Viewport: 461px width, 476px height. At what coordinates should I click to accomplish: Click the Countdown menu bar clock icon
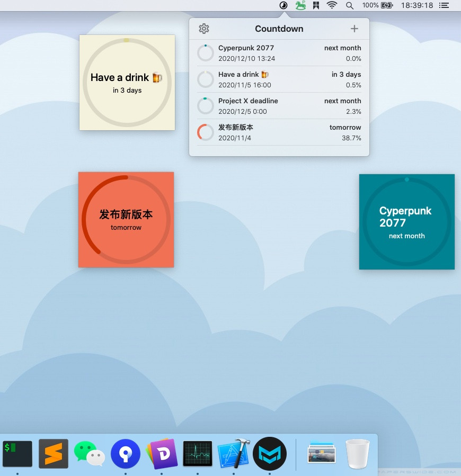point(283,5)
